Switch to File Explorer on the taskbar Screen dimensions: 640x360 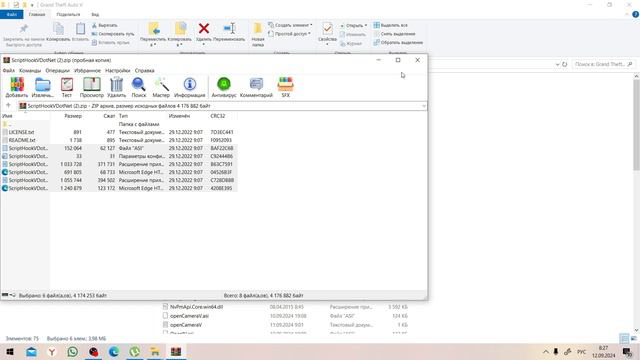[x=155, y=351]
